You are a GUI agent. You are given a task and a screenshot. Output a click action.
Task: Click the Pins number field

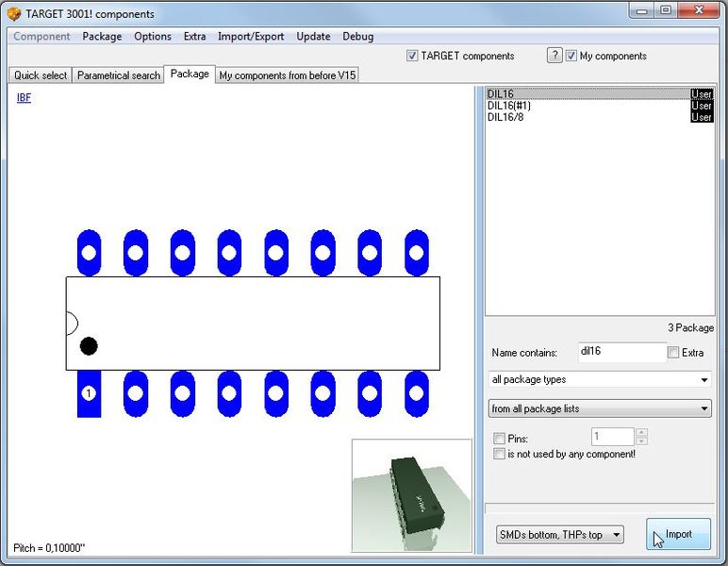pos(612,437)
